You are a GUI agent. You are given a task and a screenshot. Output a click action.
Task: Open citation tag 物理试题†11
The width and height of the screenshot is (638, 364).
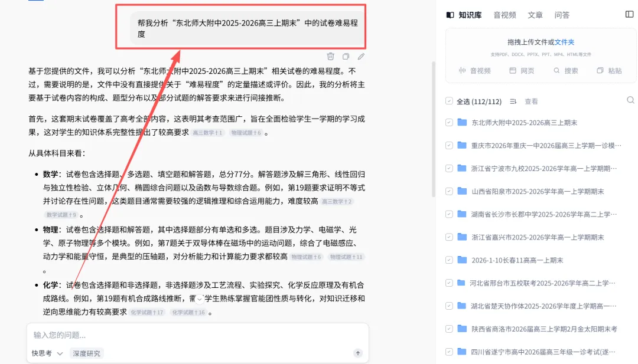[346, 257]
